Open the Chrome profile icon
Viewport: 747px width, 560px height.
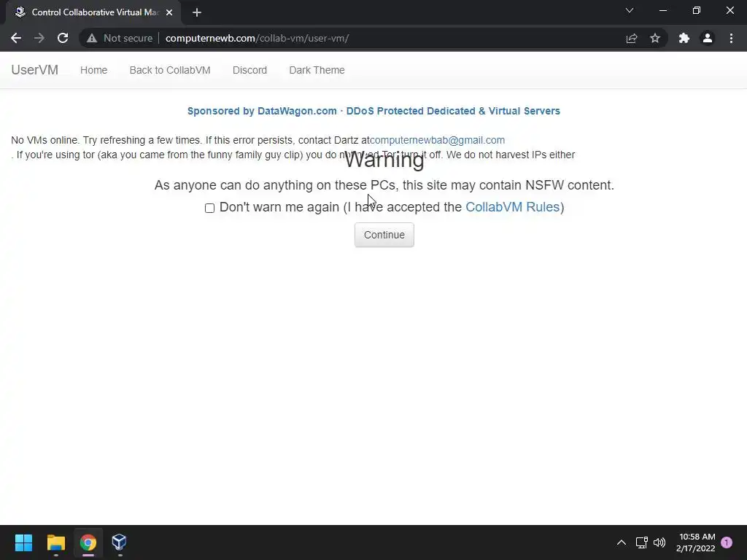pos(708,38)
